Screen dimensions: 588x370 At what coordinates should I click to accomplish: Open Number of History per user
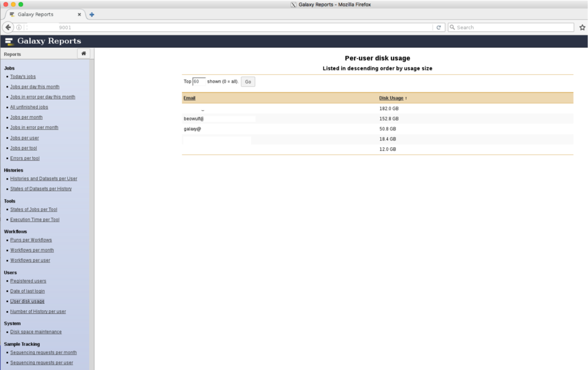(x=38, y=311)
